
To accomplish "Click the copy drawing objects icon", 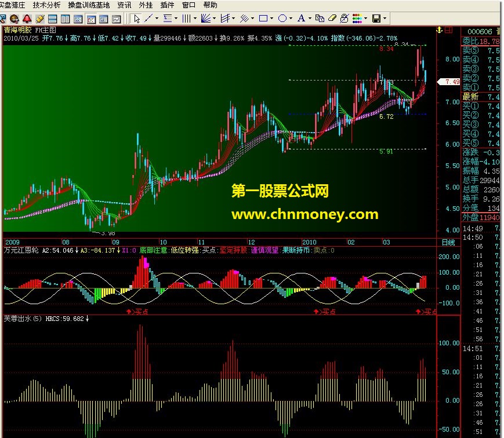I will tap(320, 19).
